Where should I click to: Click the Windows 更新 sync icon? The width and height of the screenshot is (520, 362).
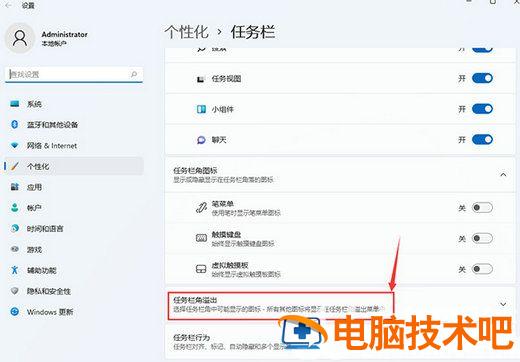pyautogui.click(x=15, y=312)
